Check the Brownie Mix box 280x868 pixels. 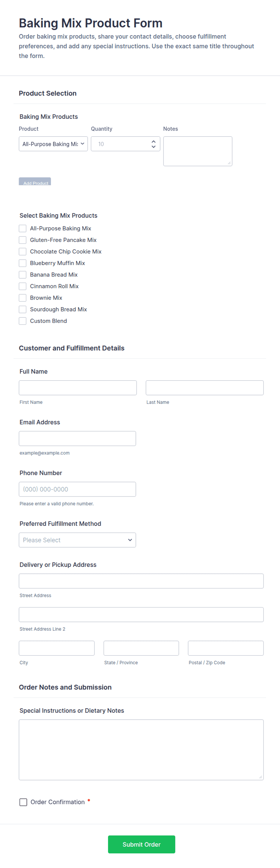tap(23, 298)
